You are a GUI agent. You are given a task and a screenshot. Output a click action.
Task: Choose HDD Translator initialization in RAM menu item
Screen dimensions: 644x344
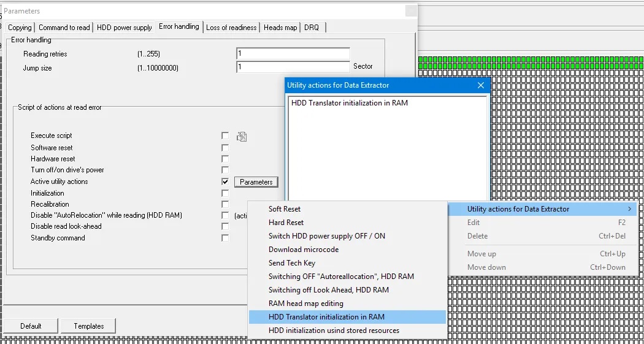tap(326, 317)
